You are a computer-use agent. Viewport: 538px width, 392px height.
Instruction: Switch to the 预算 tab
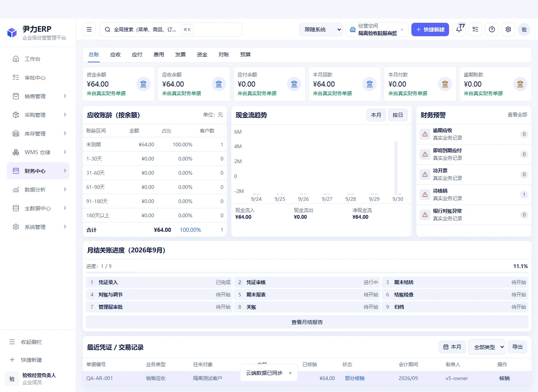point(245,55)
